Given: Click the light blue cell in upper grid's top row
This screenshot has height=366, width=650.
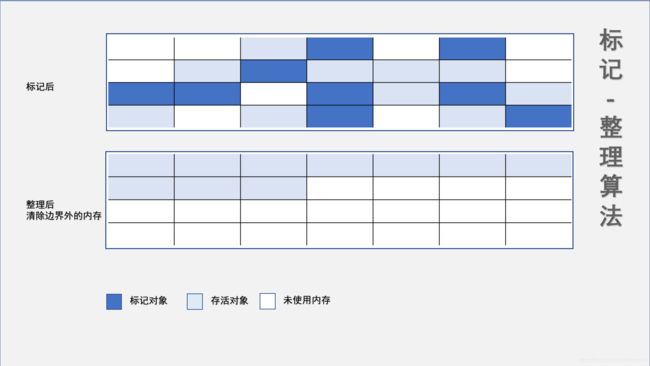Looking at the screenshot, I should point(274,48).
